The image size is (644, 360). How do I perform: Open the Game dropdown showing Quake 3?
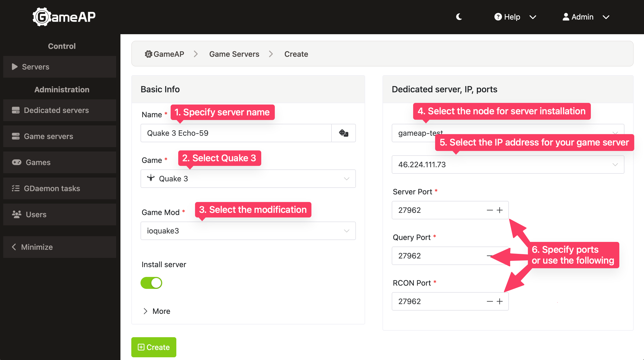[248, 179]
